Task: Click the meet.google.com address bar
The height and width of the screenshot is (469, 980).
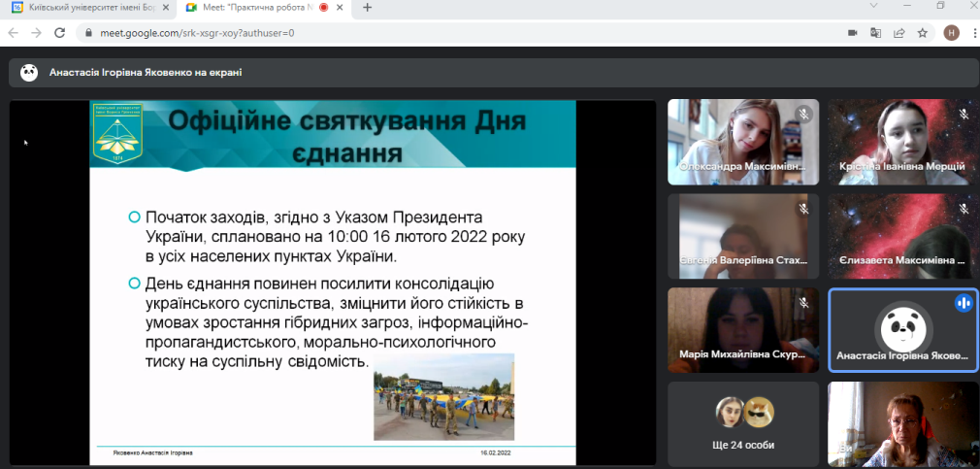Action: pyautogui.click(x=437, y=32)
